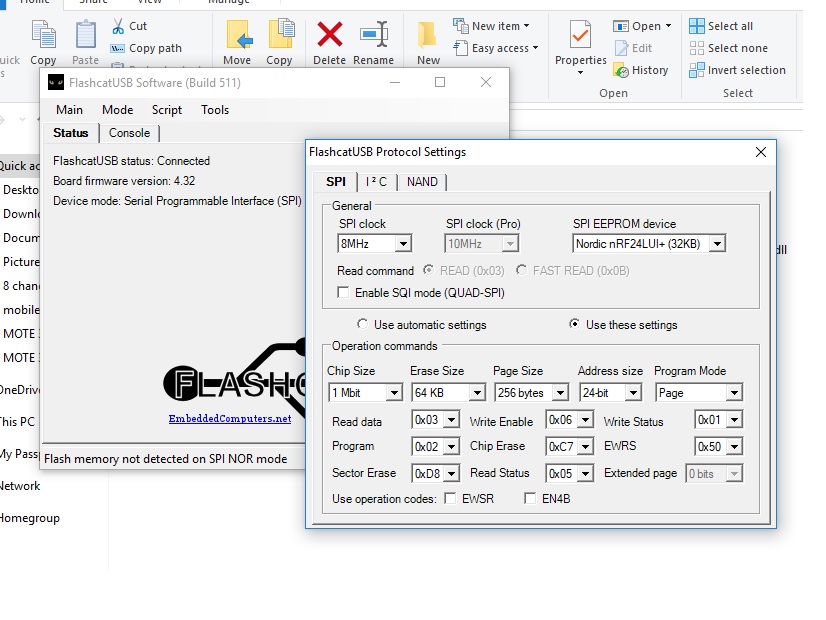Open the Script menu in FlashcatUSB
Screen dimensions: 826x620
167,110
